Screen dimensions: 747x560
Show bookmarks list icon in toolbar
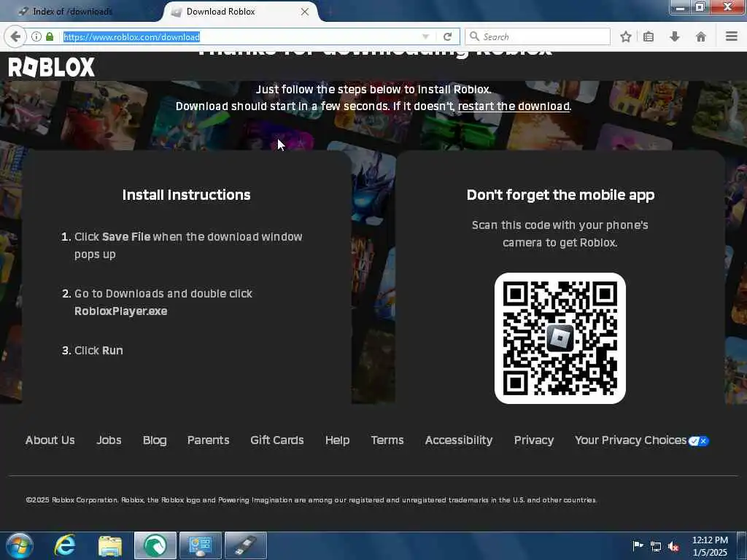click(649, 36)
